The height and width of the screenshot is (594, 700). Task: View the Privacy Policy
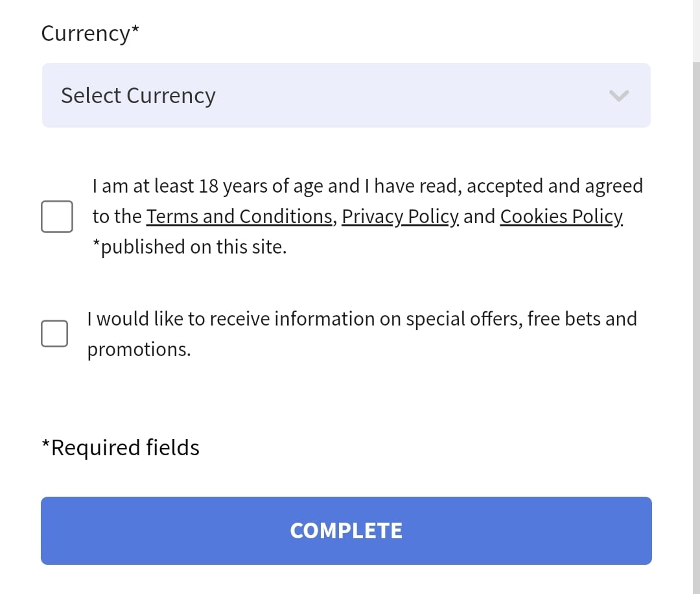point(399,216)
